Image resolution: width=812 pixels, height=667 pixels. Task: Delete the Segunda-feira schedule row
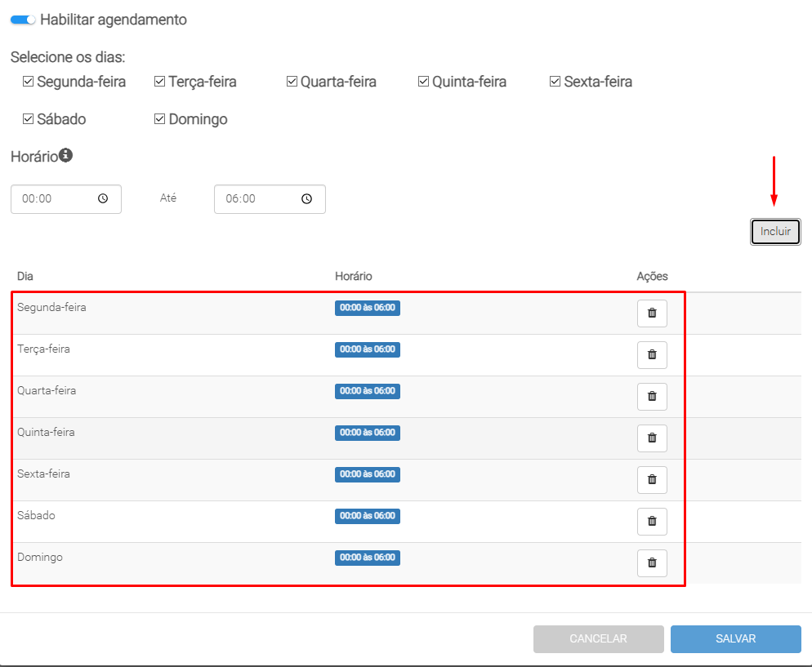pyautogui.click(x=652, y=313)
